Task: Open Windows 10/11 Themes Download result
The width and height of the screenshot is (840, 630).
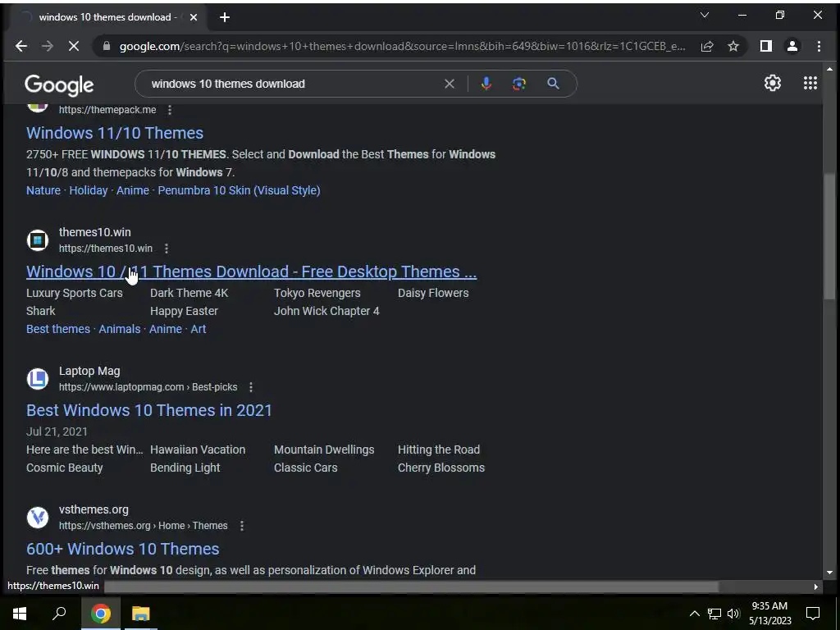Action: tap(251, 272)
